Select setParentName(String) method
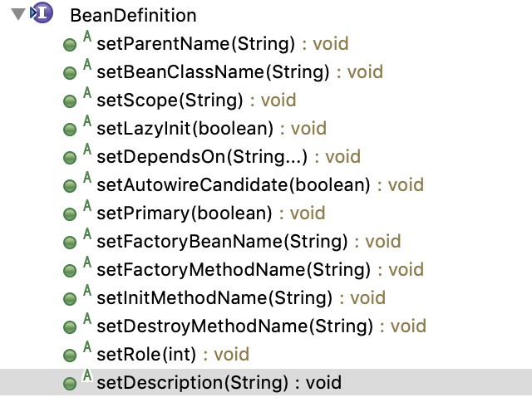Image resolution: width=532 pixels, height=417 pixels. (x=196, y=43)
